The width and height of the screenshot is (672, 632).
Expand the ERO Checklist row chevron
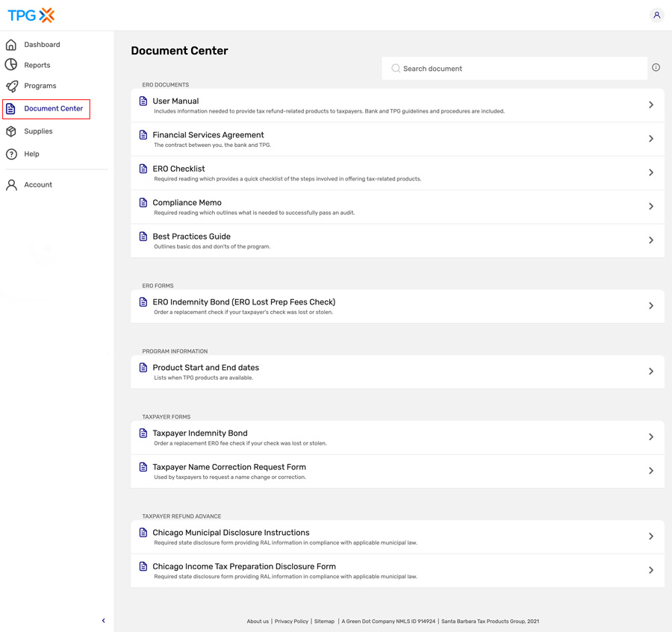click(650, 172)
